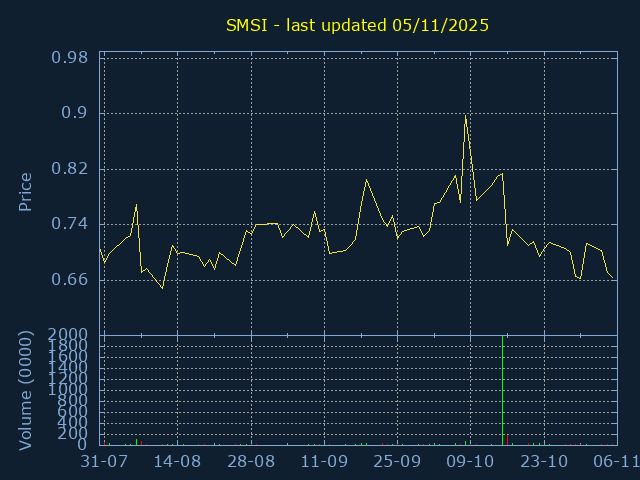Click the highest price peak near 0.9
Image resolution: width=640 pixels, height=480 pixels.
pos(465,116)
